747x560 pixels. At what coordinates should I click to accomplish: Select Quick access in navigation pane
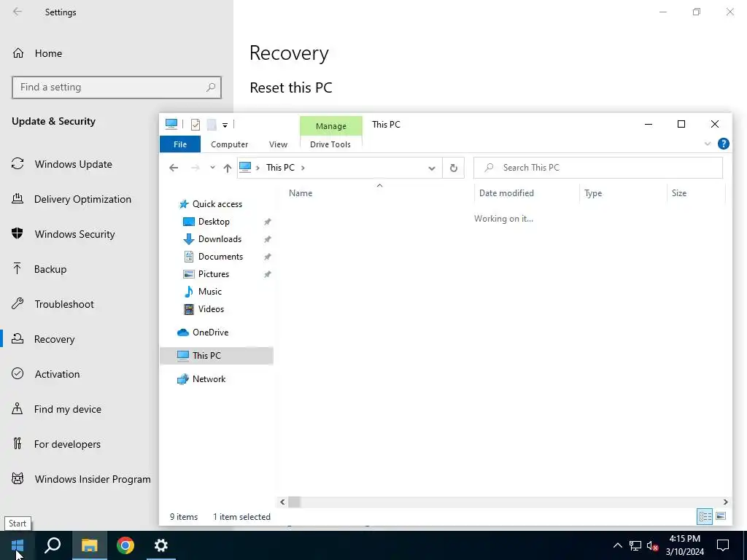tap(217, 204)
